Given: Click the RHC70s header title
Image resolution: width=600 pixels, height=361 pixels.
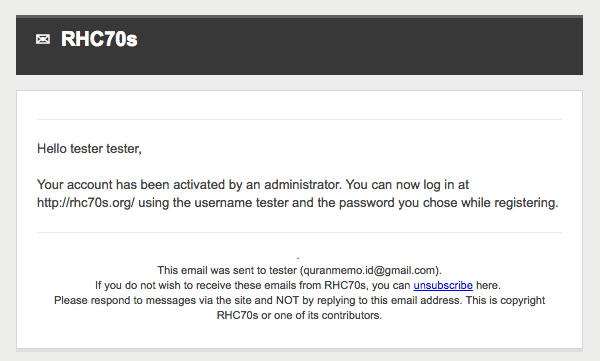Looking at the screenshot, I should tap(99, 39).
